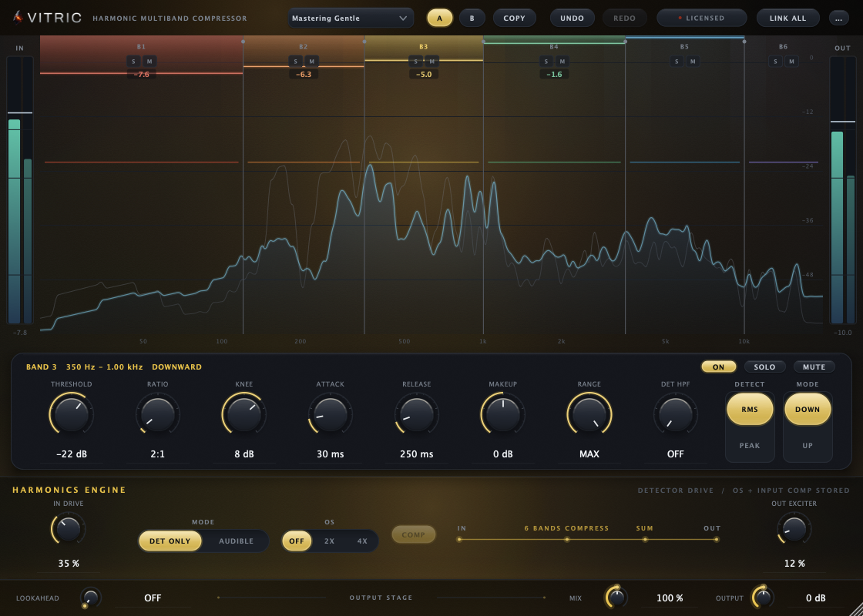
Task: Solo band B3 with its S button
Action: pyautogui.click(x=415, y=61)
